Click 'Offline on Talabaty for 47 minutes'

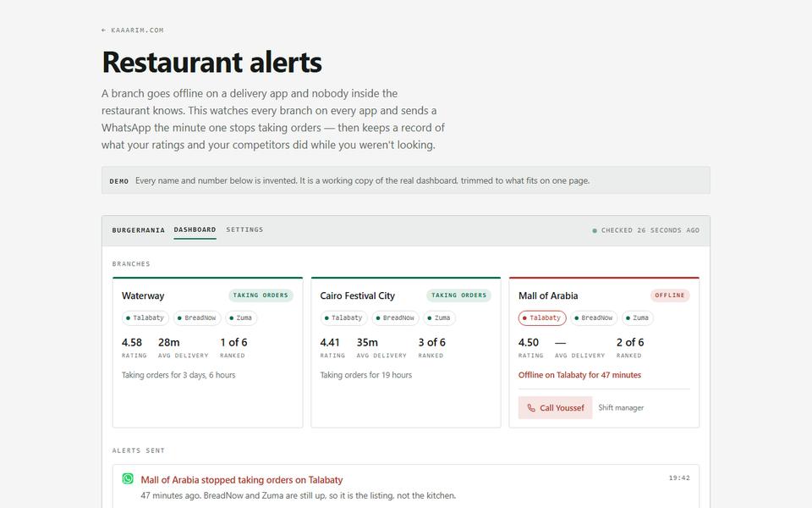coord(579,375)
